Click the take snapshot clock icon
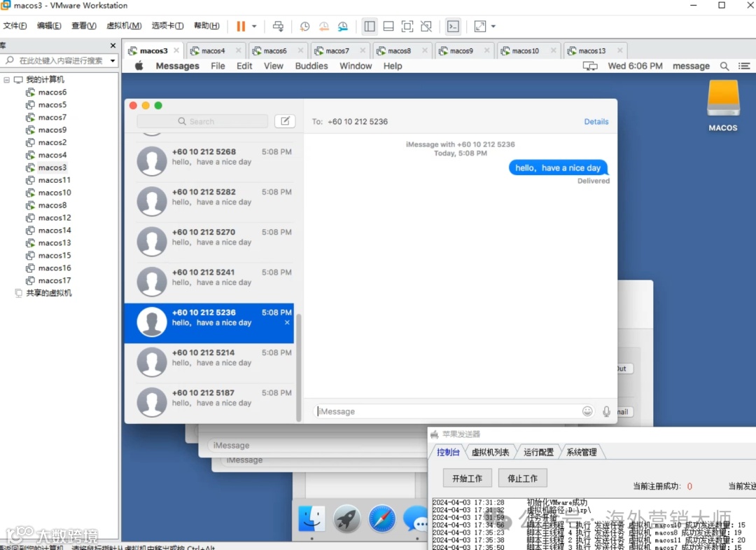Viewport: 756px width, 550px height. 304,27
